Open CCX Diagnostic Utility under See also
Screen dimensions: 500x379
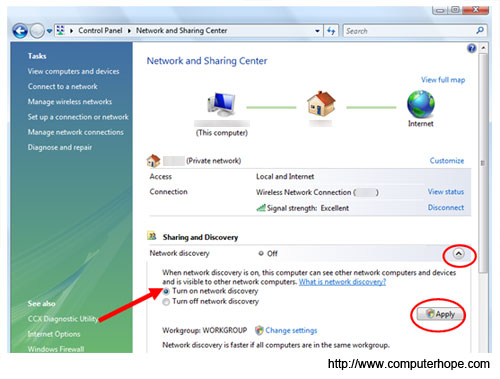pyautogui.click(x=63, y=319)
